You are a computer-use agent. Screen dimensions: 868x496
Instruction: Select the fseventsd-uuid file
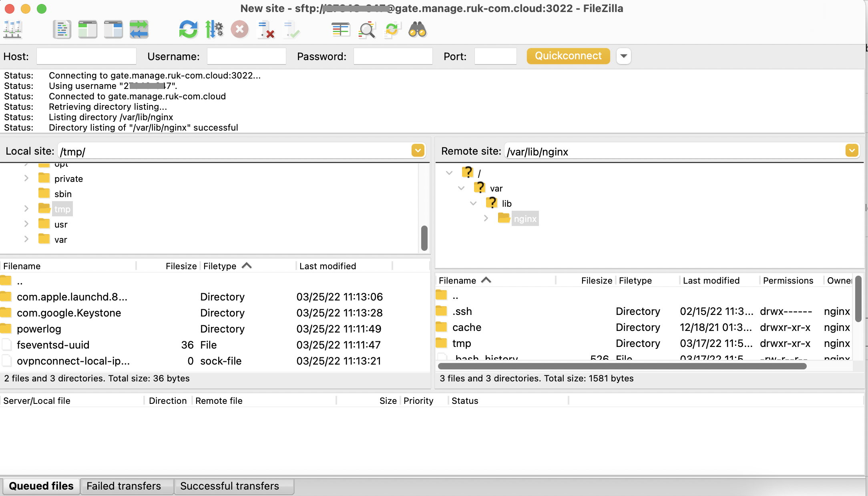coord(215,345)
